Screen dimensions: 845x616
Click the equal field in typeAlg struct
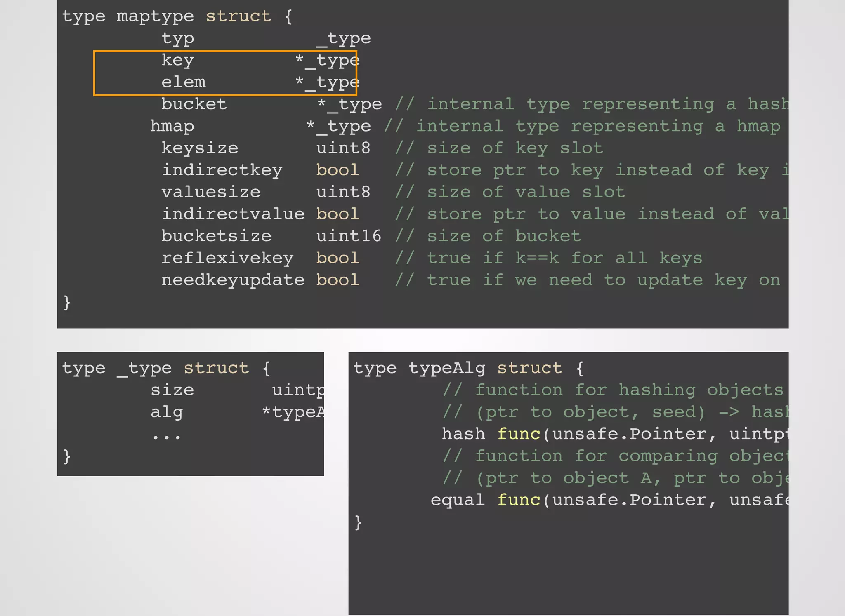point(458,500)
